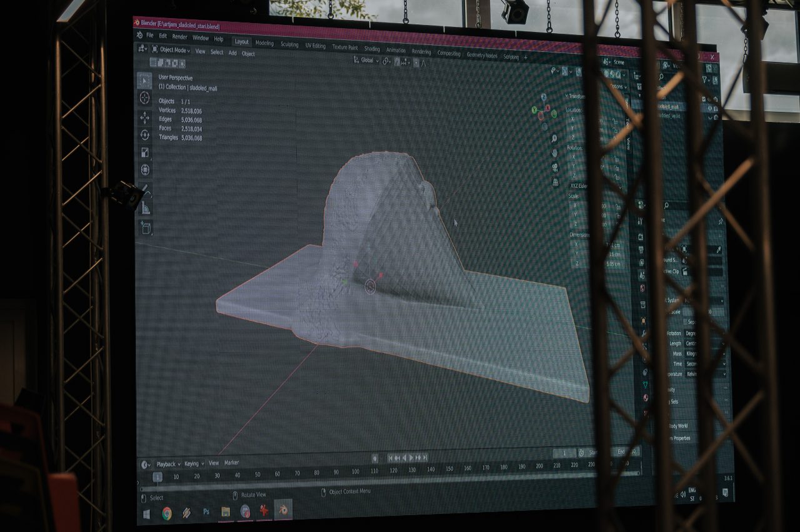The height and width of the screenshot is (532, 800).
Task: Select the Scale tool
Action: pyautogui.click(x=145, y=152)
